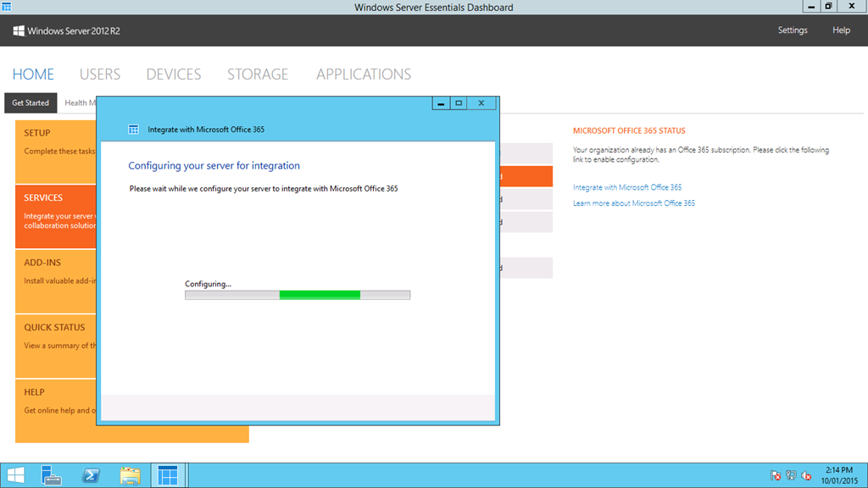Check the network status tray icon
The height and width of the screenshot is (488, 868).
tap(791, 475)
